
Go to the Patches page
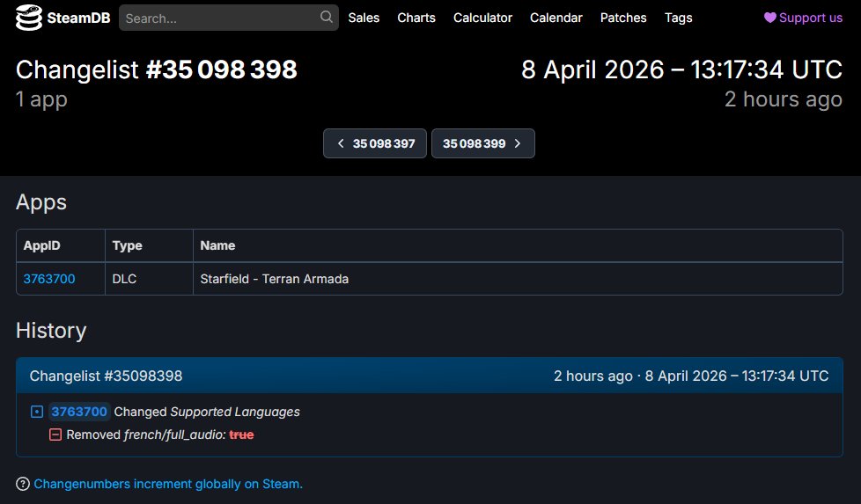(623, 18)
